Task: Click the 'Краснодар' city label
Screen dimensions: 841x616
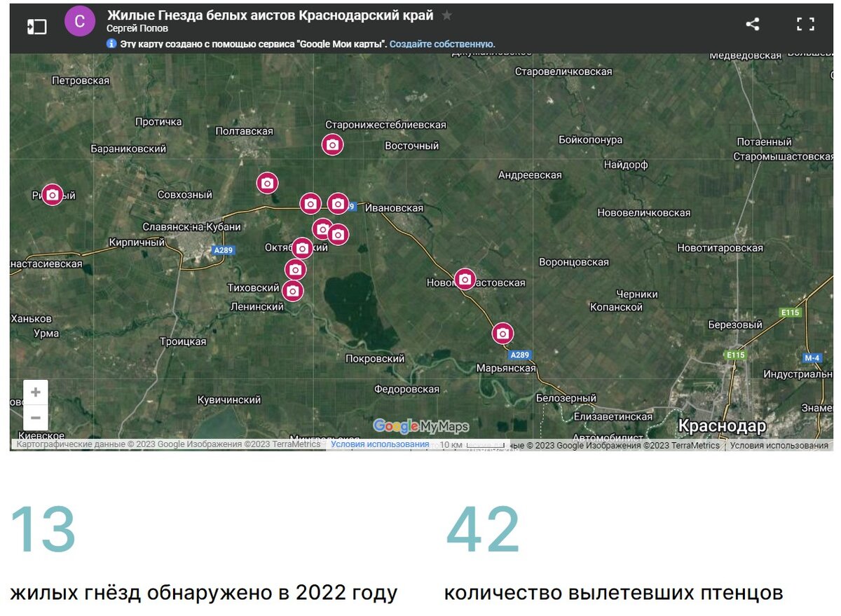Action: (722, 426)
